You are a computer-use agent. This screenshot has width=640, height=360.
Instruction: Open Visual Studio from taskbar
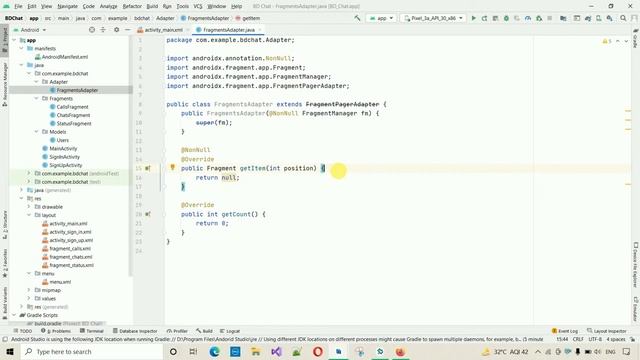pos(276,351)
